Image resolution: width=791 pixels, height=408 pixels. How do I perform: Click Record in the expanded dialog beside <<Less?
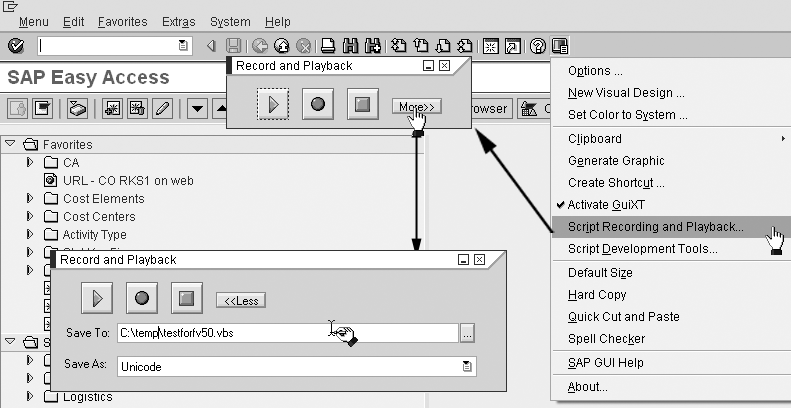[x=142, y=298]
